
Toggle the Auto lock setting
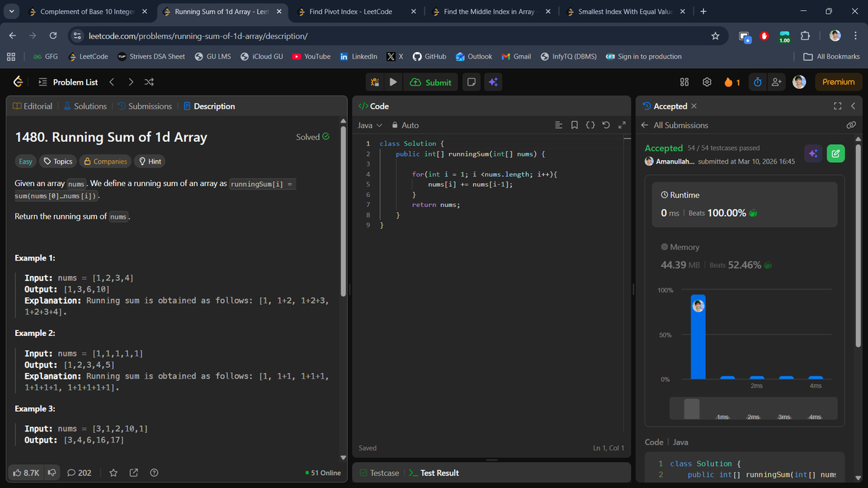405,125
